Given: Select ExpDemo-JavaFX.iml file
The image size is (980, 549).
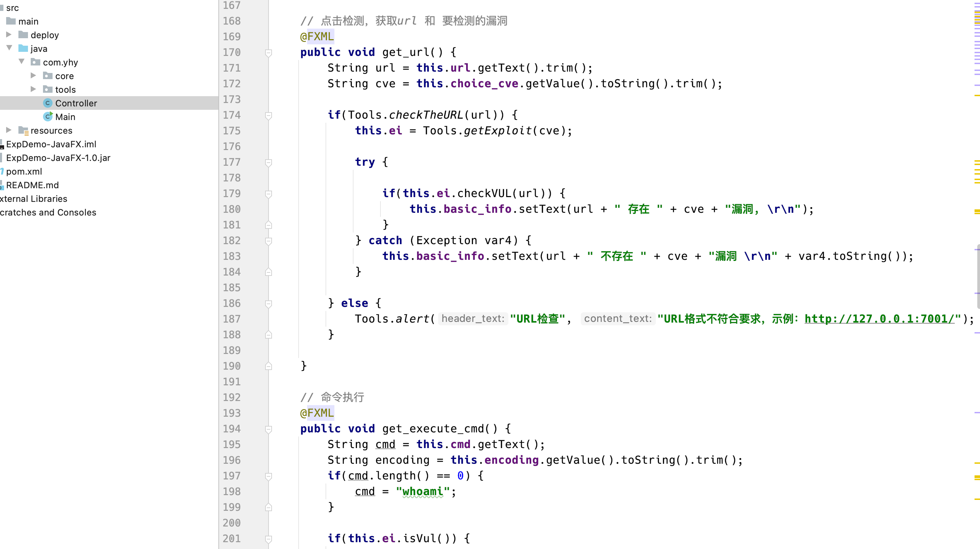Looking at the screenshot, I should (x=51, y=144).
